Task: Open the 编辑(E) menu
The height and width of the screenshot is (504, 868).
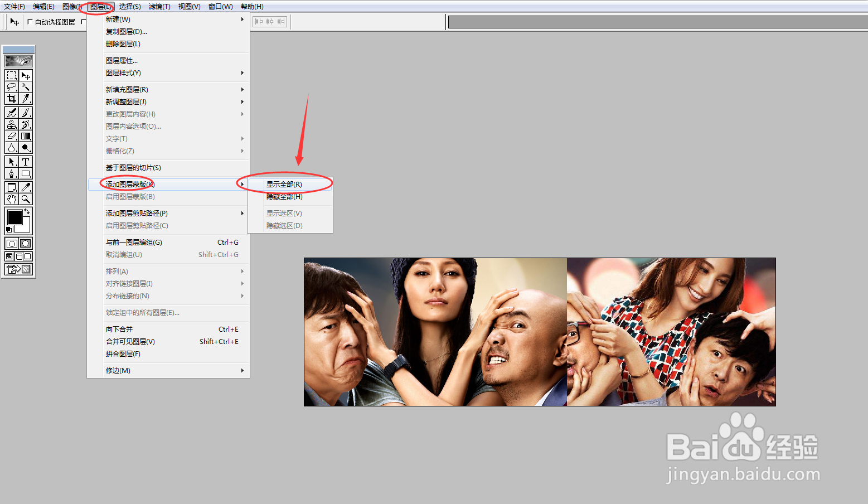Action: tap(43, 7)
